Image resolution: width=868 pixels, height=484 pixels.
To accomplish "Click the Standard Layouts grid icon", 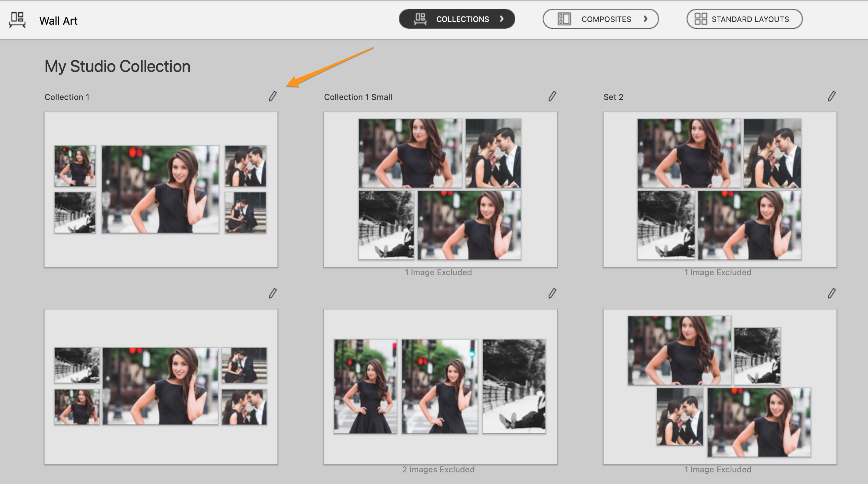I will coord(701,19).
